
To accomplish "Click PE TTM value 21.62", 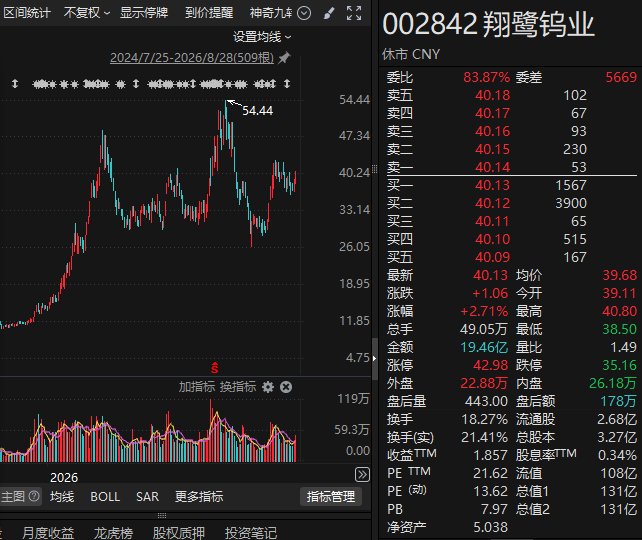I will pos(491,474).
